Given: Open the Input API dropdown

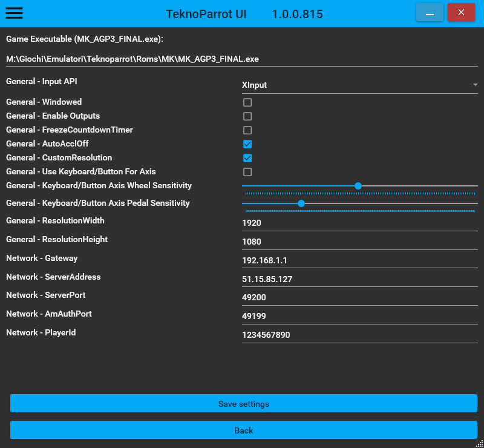Looking at the screenshot, I should [360, 85].
